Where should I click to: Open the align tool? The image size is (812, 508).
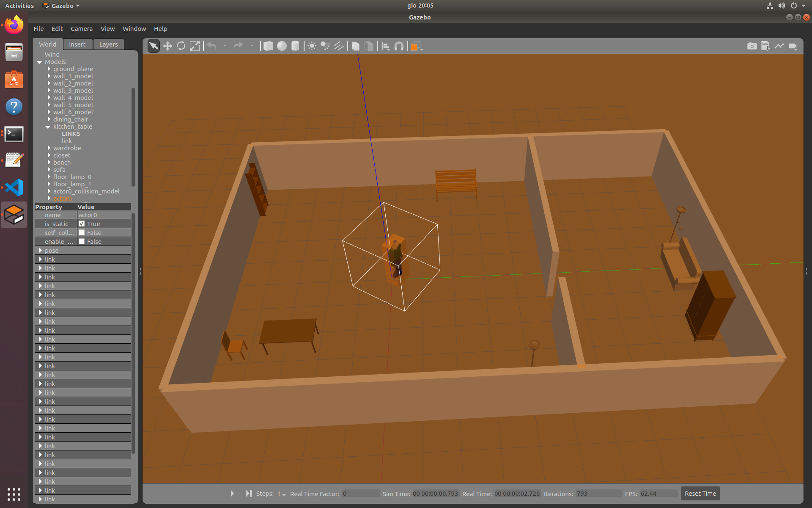[386, 46]
